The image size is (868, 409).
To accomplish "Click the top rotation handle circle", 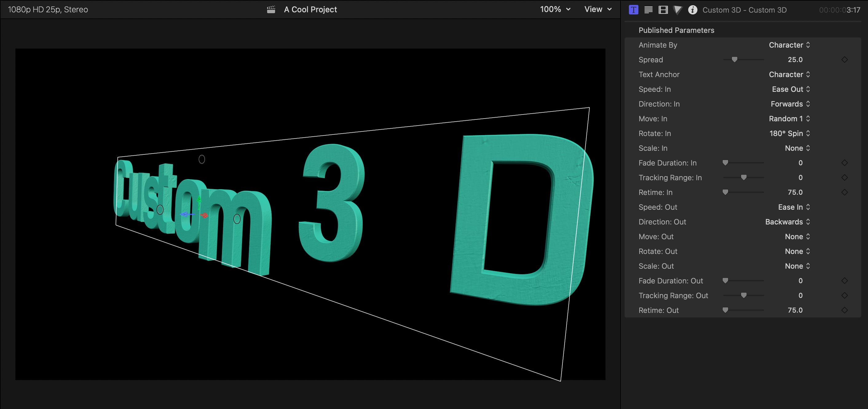I will (202, 159).
